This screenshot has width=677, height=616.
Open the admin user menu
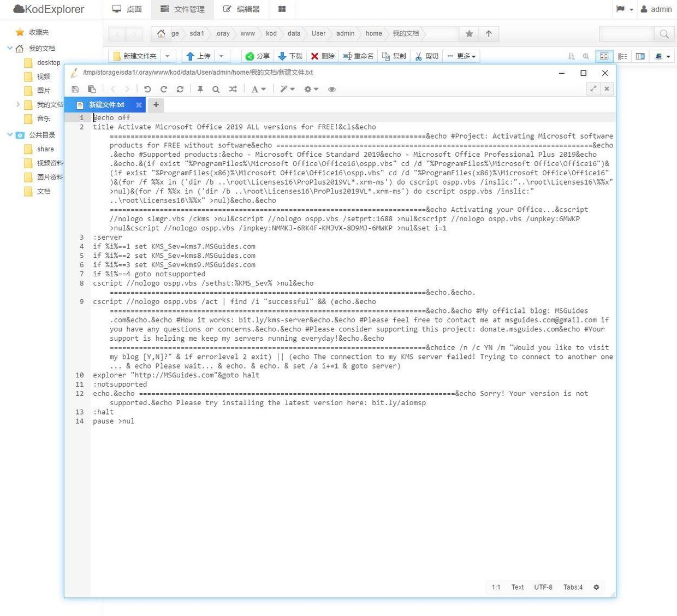[656, 9]
